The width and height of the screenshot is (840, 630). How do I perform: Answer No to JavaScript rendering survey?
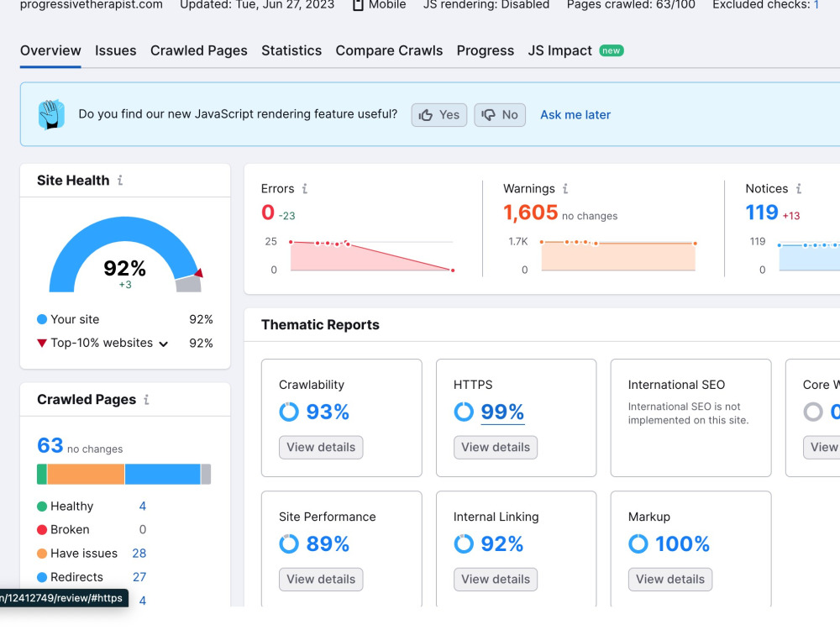[500, 115]
